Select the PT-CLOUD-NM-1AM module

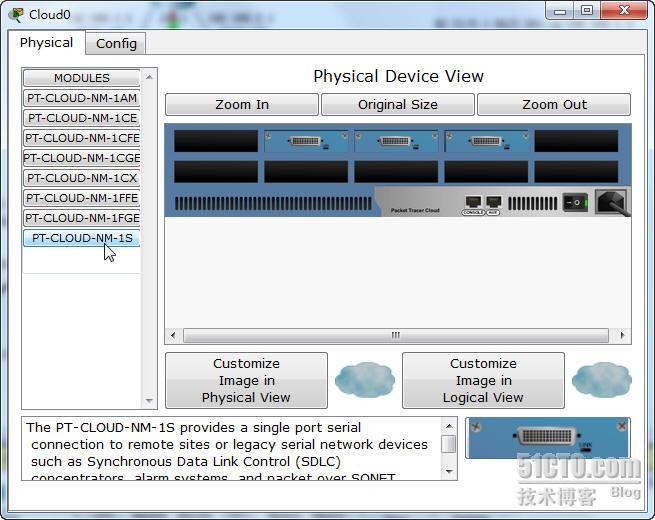click(82, 98)
